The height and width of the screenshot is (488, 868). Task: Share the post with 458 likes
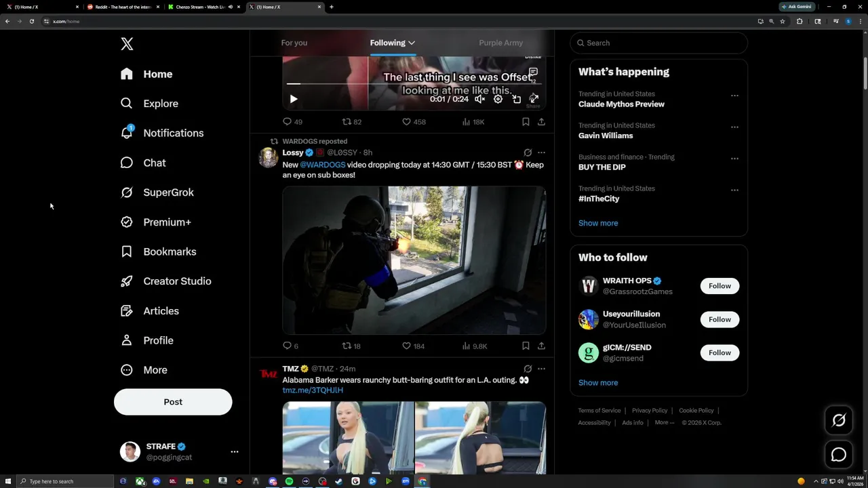pyautogui.click(x=541, y=122)
